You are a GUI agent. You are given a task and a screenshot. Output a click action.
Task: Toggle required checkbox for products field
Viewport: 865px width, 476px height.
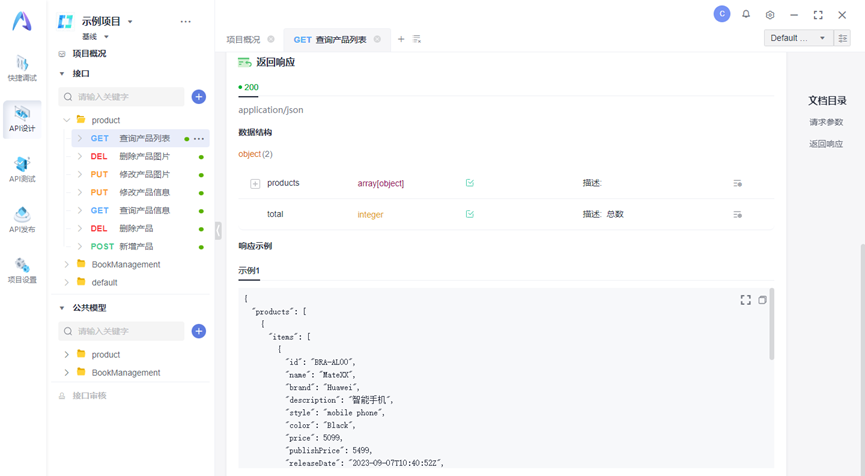tap(470, 183)
